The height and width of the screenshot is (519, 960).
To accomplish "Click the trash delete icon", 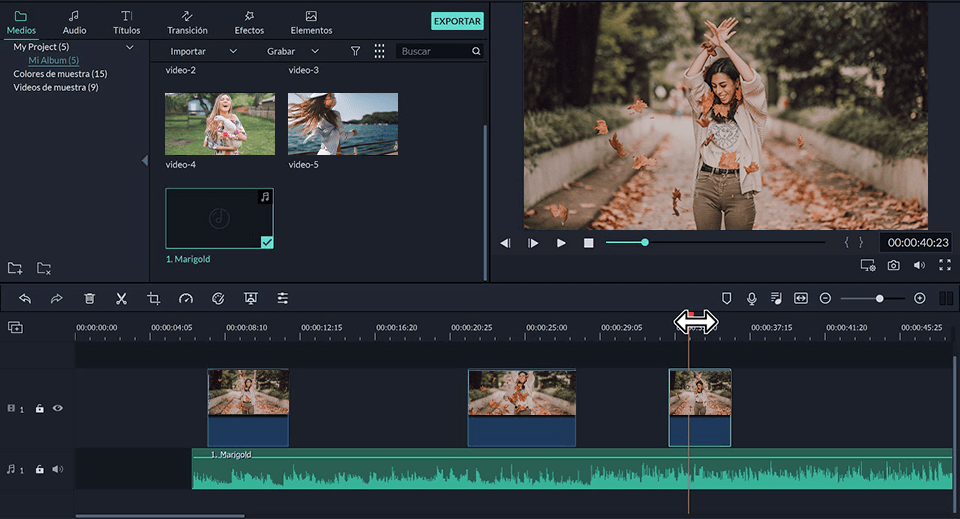I will tap(89, 299).
